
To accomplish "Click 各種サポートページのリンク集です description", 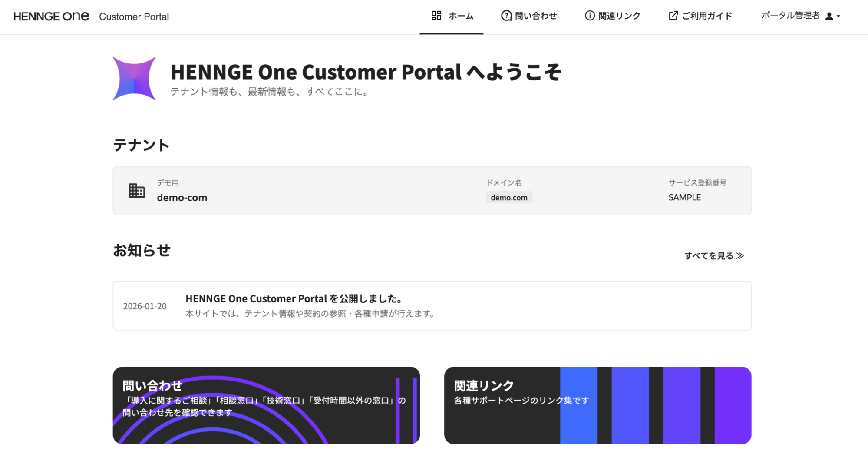I will point(521,401).
